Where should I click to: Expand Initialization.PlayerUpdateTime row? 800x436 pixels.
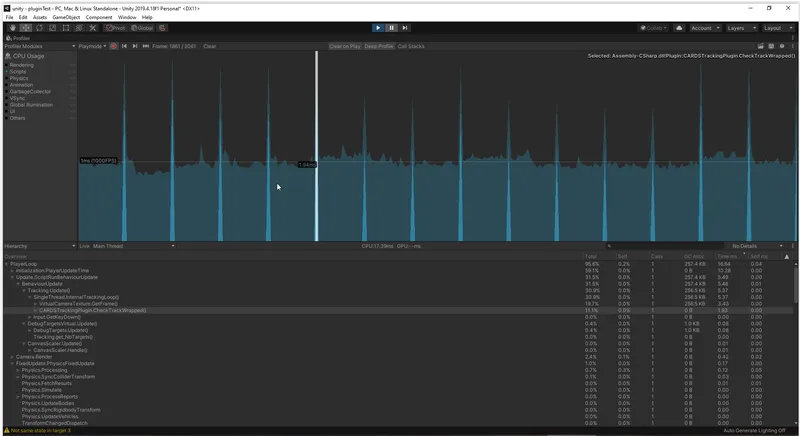pos(13,271)
